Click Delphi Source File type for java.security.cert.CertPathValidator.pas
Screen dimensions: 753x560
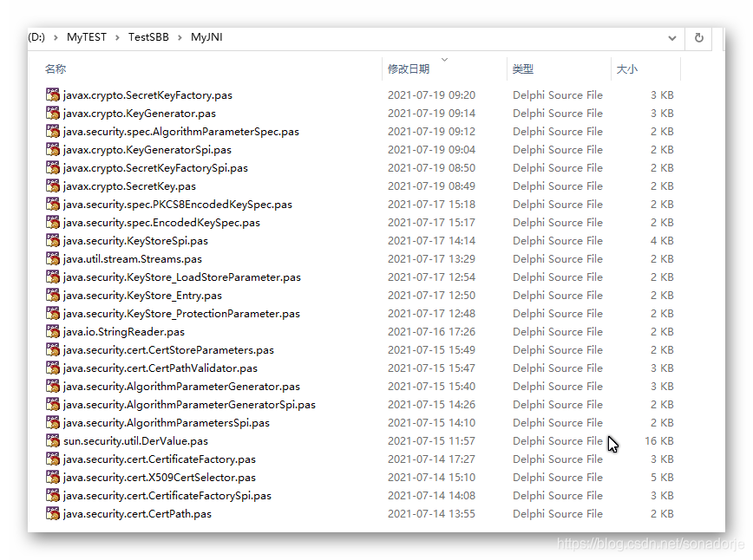tap(557, 368)
